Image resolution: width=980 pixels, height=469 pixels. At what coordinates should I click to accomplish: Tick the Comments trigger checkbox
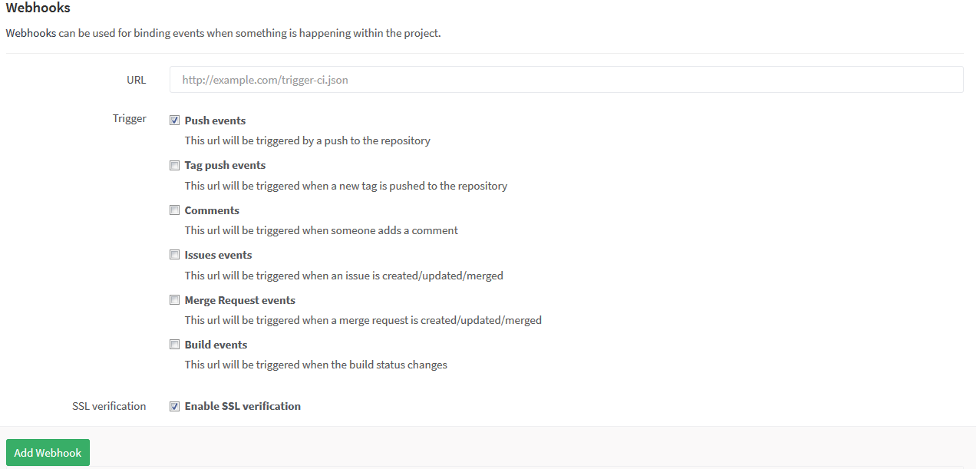click(175, 210)
